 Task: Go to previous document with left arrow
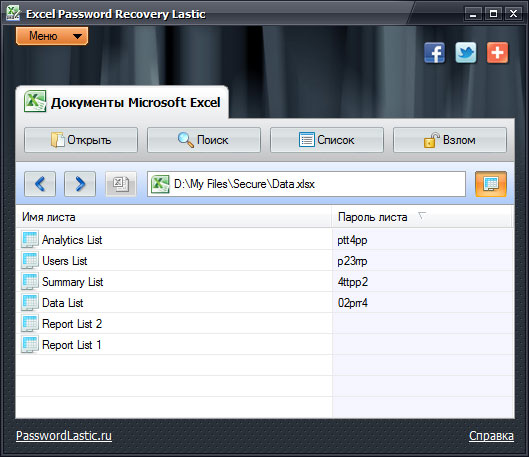pyautogui.click(x=40, y=184)
